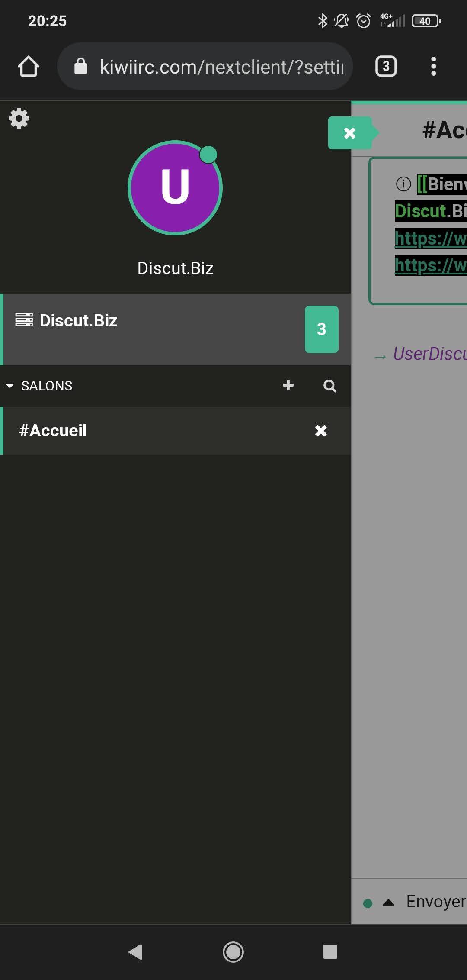Click the purple U user avatar
467x980 pixels.
tap(175, 188)
